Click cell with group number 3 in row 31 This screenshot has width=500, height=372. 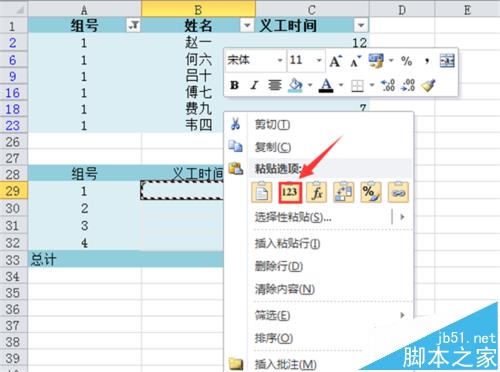coord(85,226)
